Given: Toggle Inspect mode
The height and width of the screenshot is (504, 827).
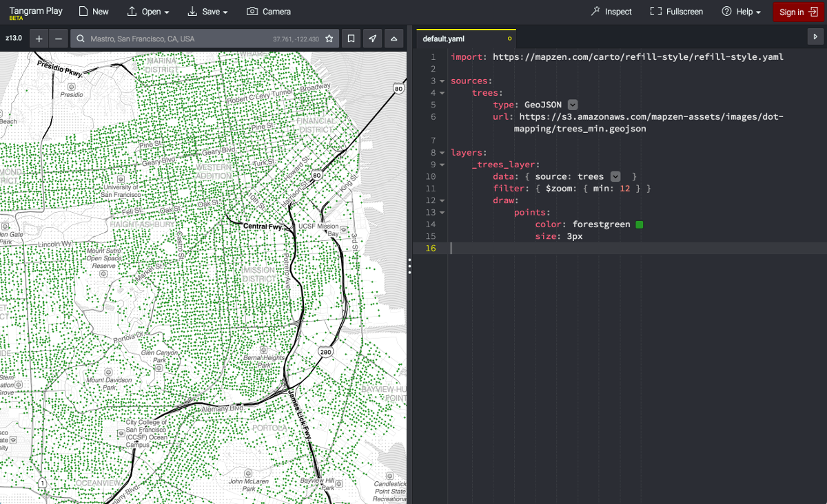Looking at the screenshot, I should point(611,12).
